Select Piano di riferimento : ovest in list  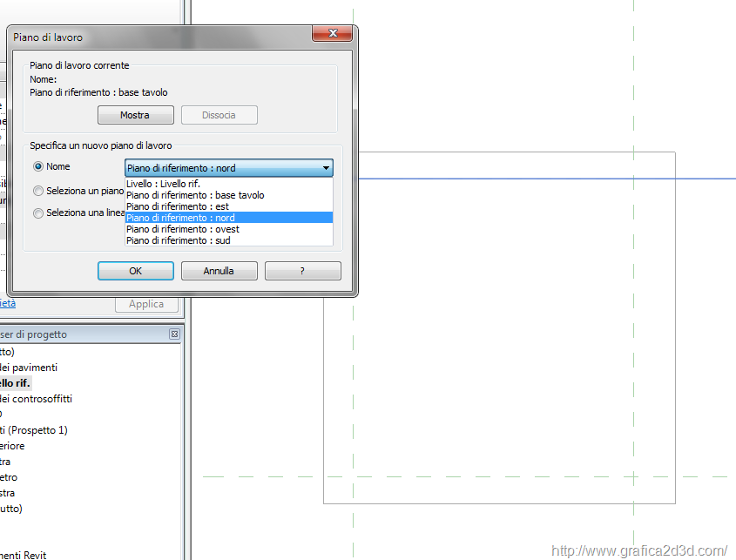point(182,229)
